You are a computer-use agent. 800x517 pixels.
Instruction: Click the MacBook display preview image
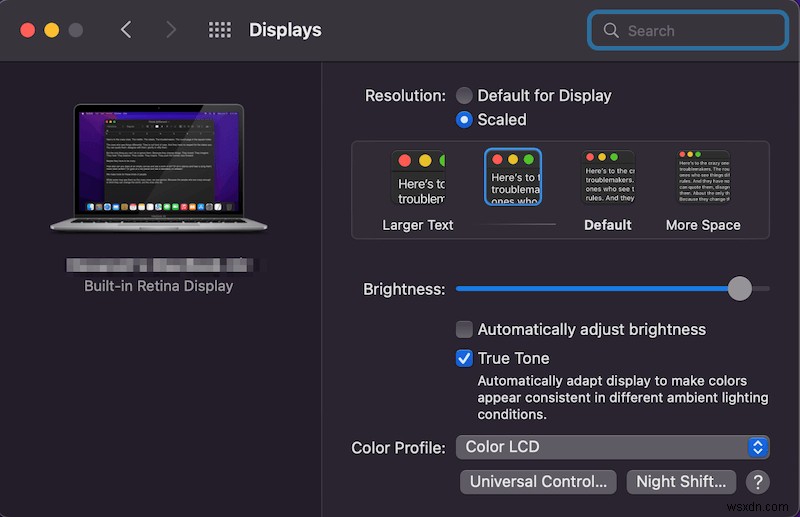[x=159, y=168]
